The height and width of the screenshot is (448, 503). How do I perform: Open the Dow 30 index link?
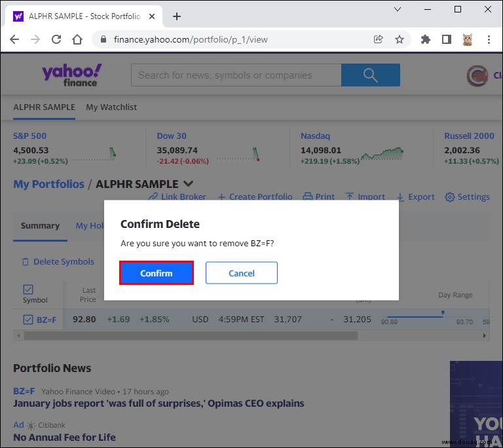(172, 136)
